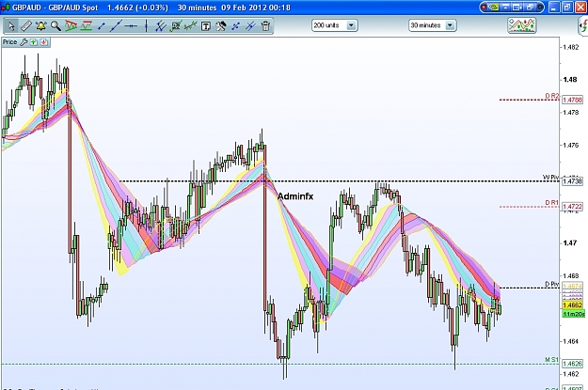Open the indicators chart icon
Image resolution: width=588 pixels, height=390 pixels.
(x=521, y=25)
